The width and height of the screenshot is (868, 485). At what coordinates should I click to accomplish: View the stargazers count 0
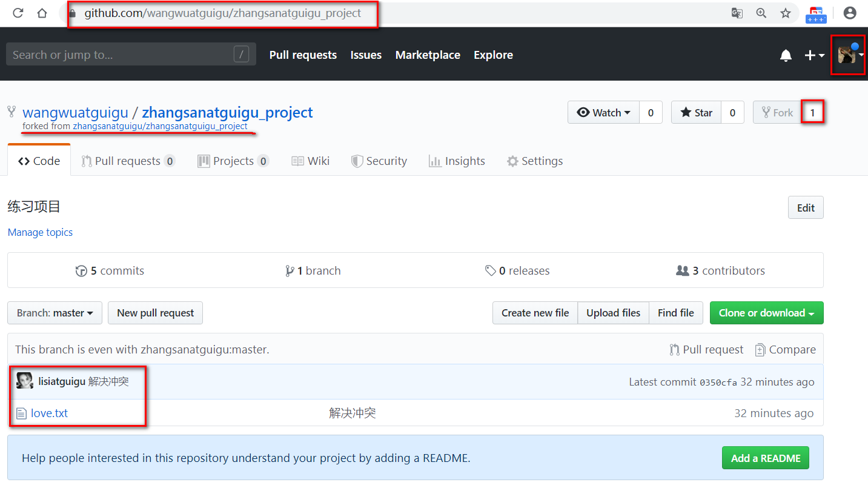point(732,112)
